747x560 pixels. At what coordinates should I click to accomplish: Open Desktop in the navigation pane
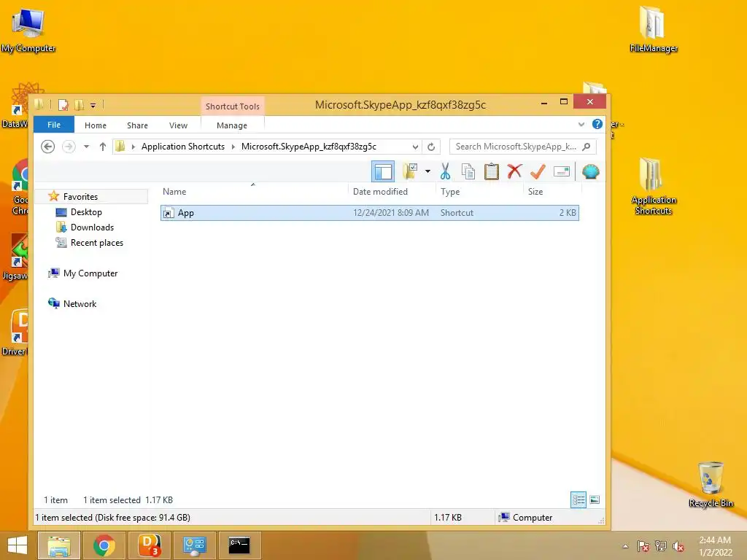(86, 212)
